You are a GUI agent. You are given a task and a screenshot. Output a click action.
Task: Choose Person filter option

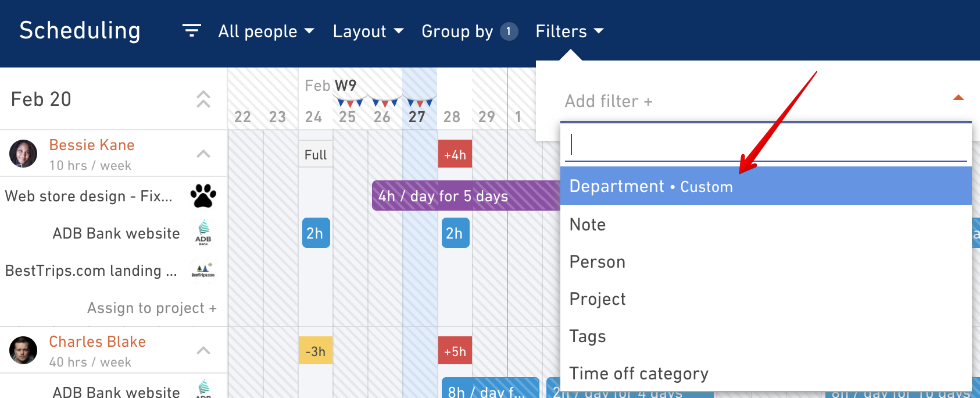click(x=766, y=262)
